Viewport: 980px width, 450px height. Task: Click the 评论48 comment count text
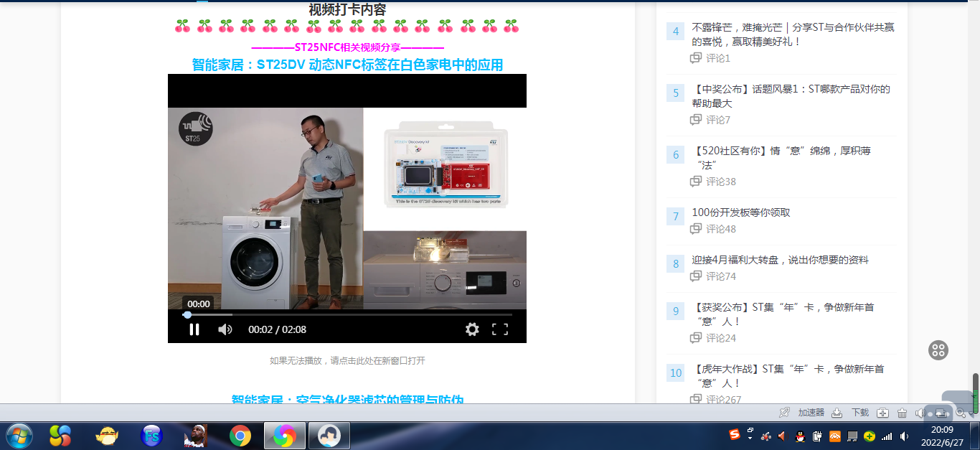point(721,229)
